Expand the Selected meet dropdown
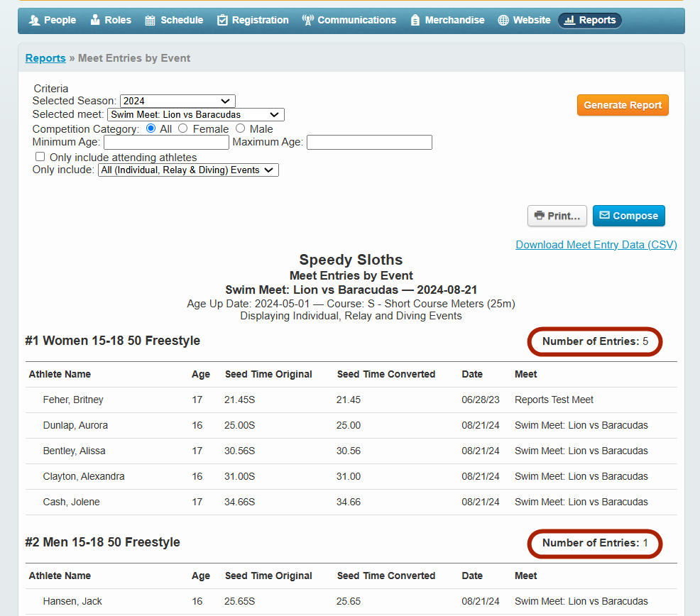This screenshot has width=700, height=616. coord(196,114)
